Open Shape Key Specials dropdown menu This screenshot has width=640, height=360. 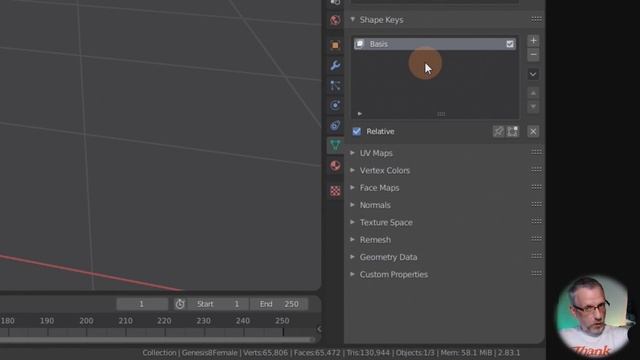point(533,74)
